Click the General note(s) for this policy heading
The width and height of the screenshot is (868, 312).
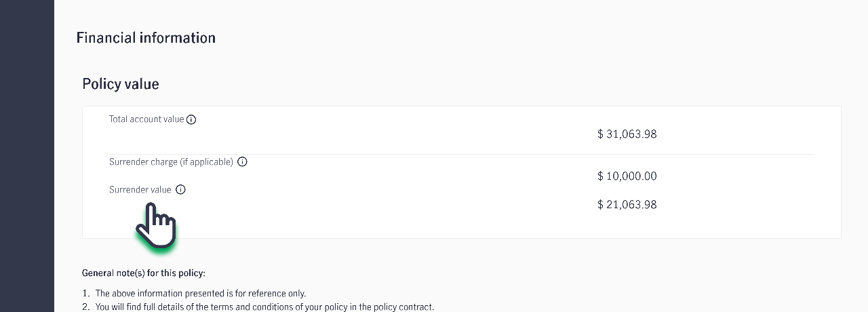(x=144, y=273)
